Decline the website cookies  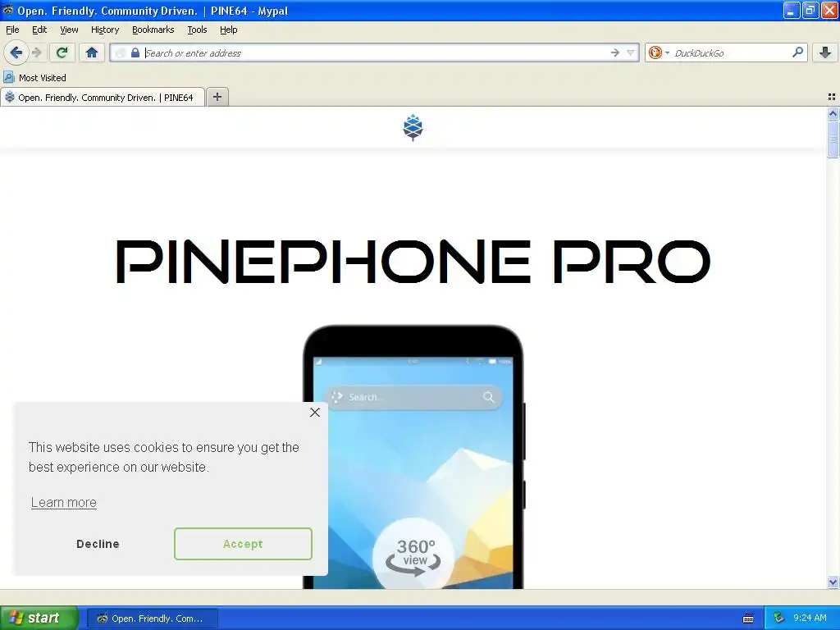pyautogui.click(x=98, y=544)
